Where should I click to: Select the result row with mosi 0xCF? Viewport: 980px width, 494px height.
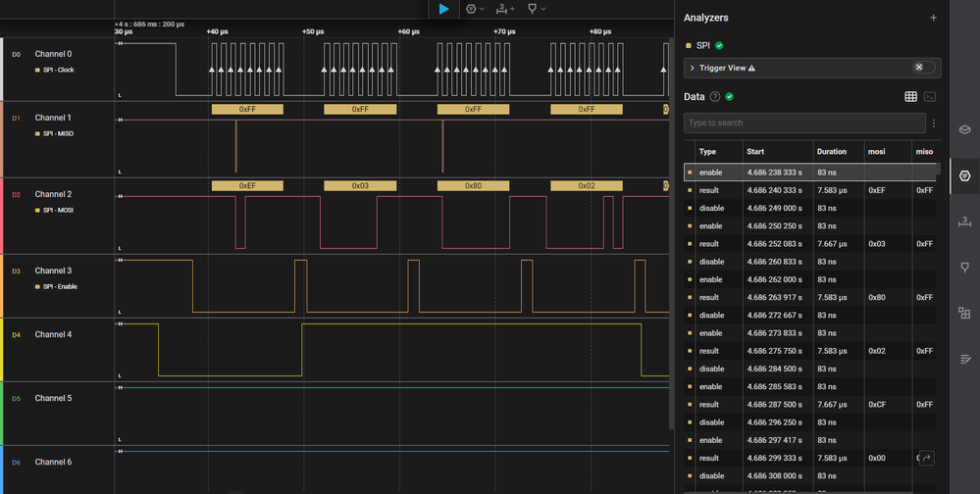coord(810,405)
